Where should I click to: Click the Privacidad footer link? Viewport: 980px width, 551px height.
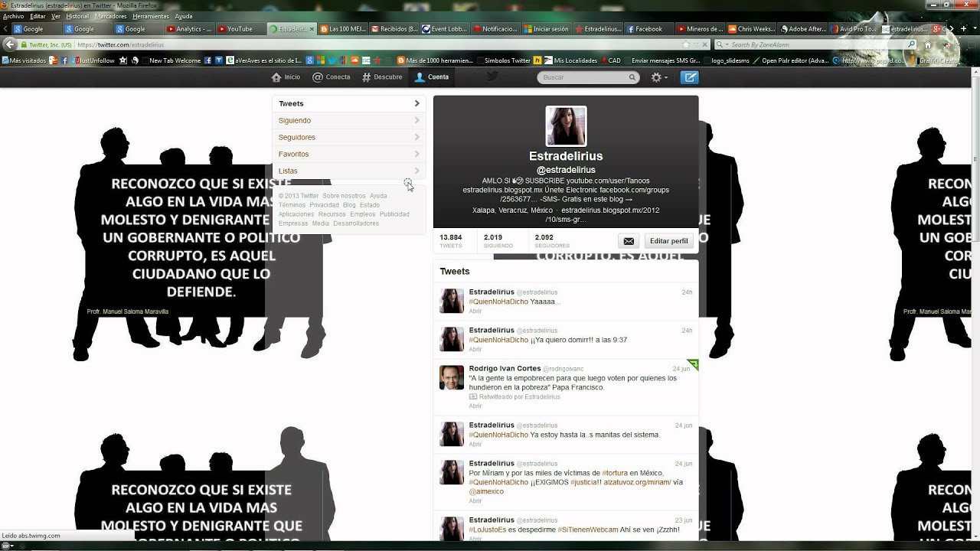[324, 205]
